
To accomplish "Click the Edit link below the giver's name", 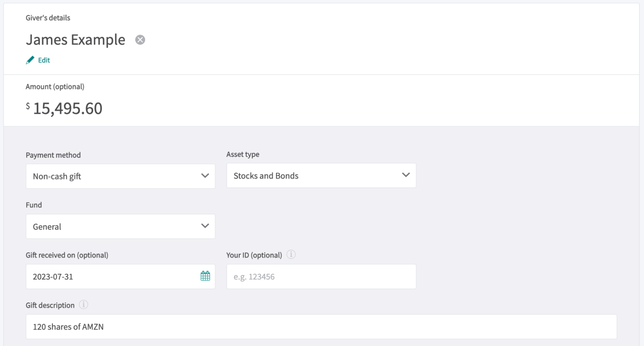I will click(x=43, y=60).
